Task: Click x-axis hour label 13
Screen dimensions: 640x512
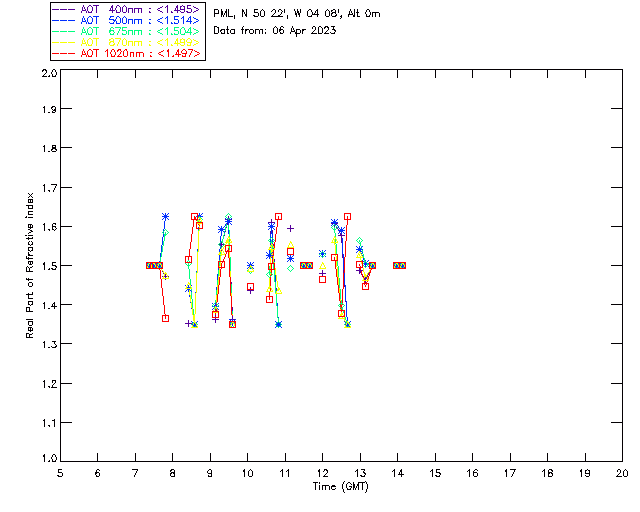Action: click(360, 473)
